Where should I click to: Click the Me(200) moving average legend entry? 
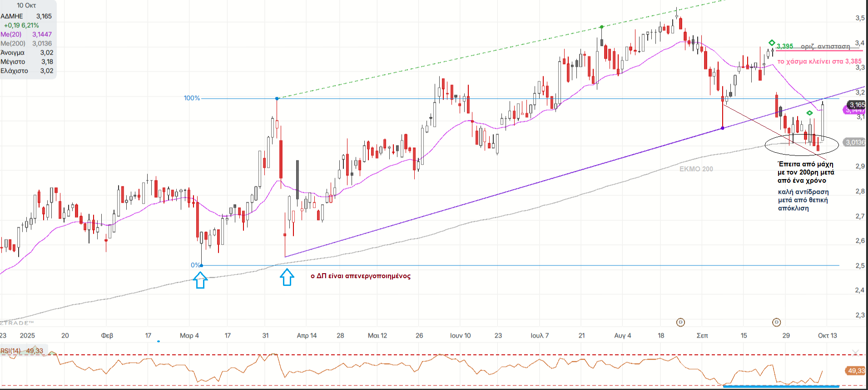pyautogui.click(x=13, y=44)
